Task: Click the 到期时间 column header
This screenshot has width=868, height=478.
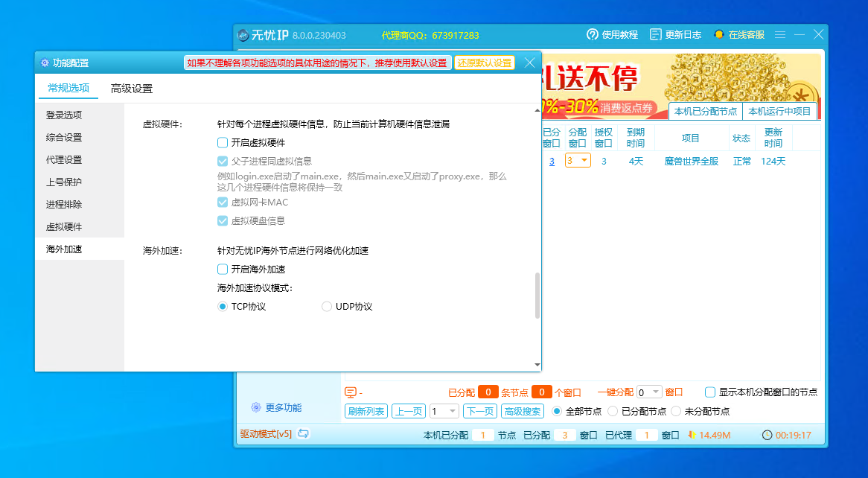Action: 636,138
